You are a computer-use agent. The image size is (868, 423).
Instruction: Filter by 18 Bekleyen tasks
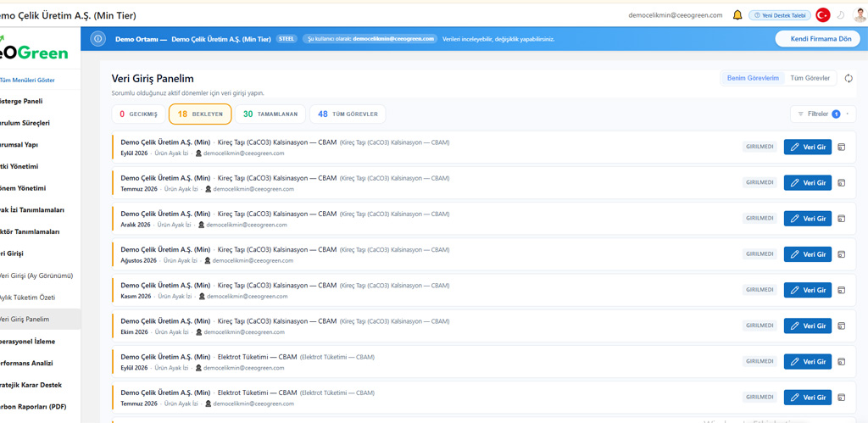200,114
